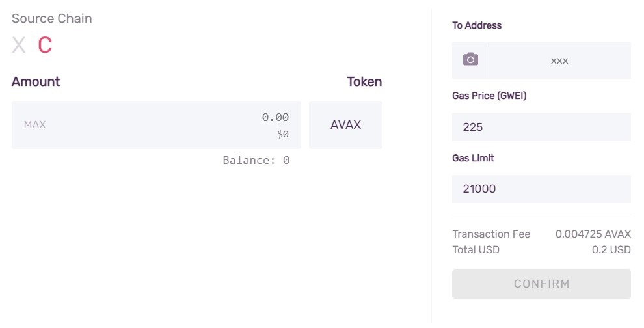Viewport: 644px width, 328px height.
Task: Click the To Address label
Action: (x=477, y=25)
